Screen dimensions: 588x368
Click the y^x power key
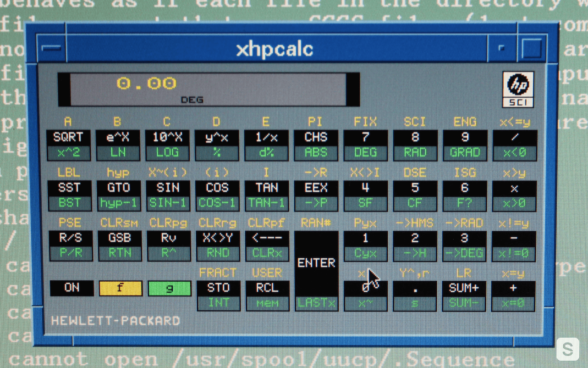(216, 145)
